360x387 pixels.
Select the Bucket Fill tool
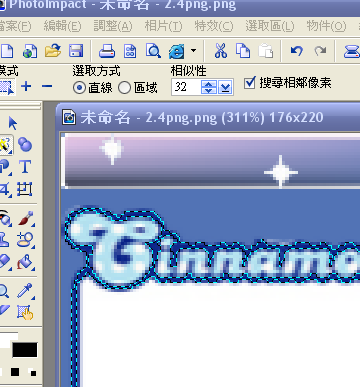click(x=25, y=262)
